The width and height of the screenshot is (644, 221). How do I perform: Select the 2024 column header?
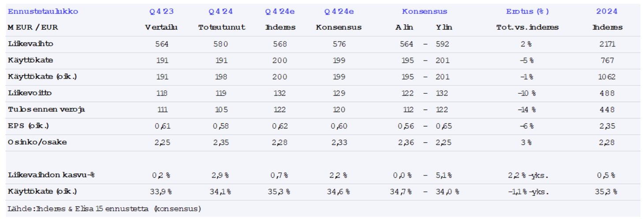[x=607, y=11]
